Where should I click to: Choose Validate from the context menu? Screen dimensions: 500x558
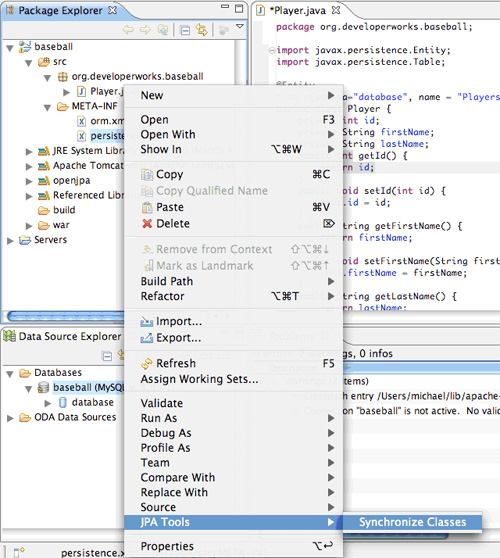click(233, 403)
